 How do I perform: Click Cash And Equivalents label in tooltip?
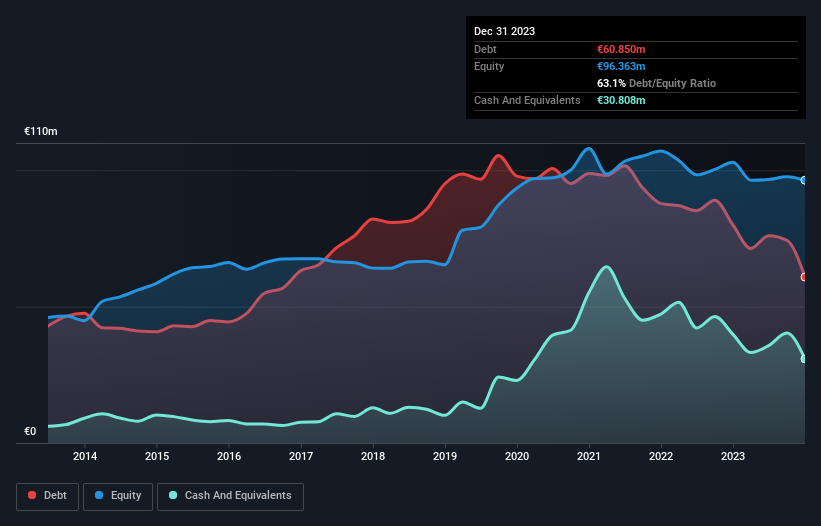(x=527, y=100)
